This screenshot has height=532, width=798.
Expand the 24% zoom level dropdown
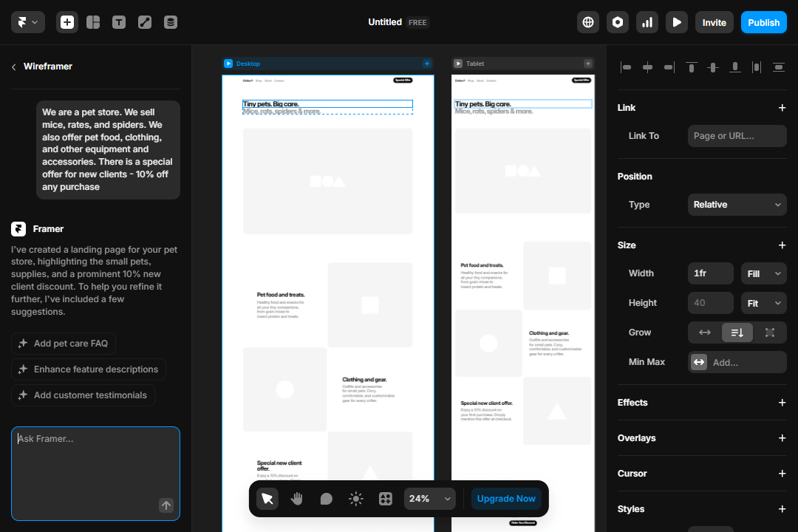tap(429, 499)
